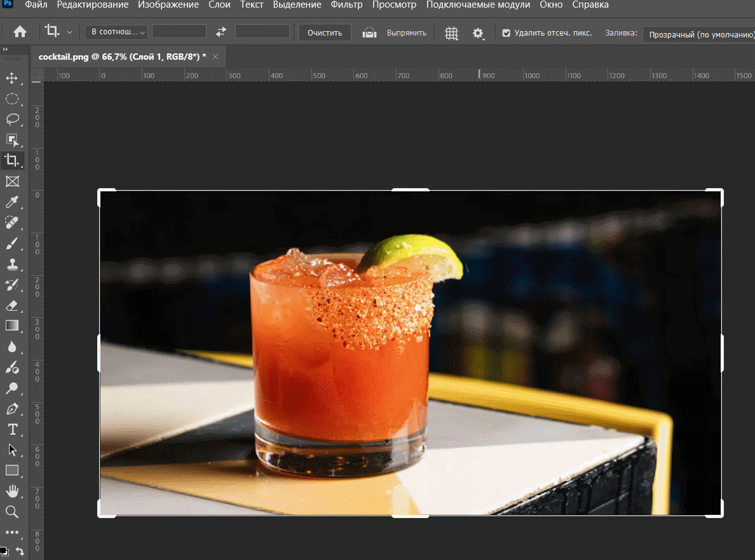Screen dimensions: 755x560
Task: Select the Zoom magnifier tool
Action: (x=11, y=512)
